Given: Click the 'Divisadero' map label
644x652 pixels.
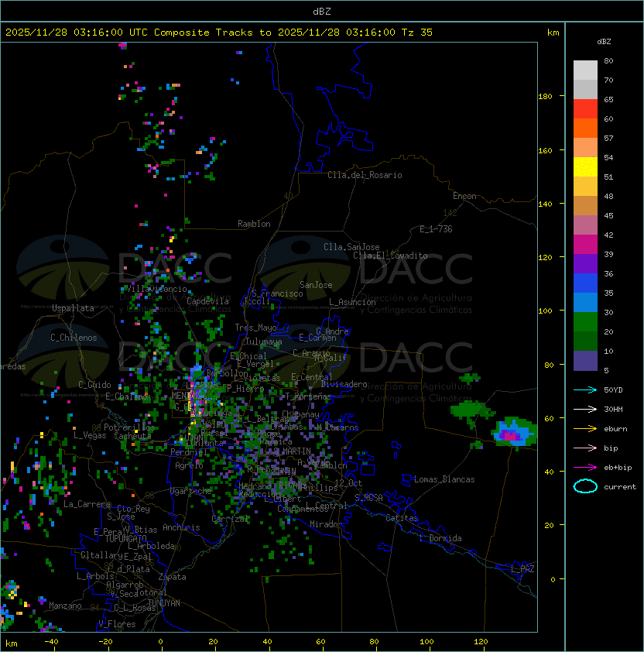Looking at the screenshot, I should 344,384.
